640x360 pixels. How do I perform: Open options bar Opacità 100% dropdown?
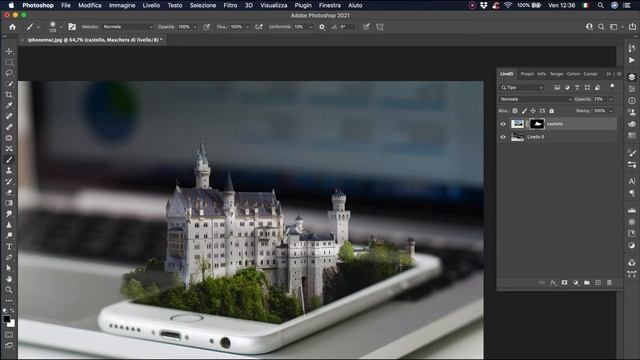[x=195, y=27]
